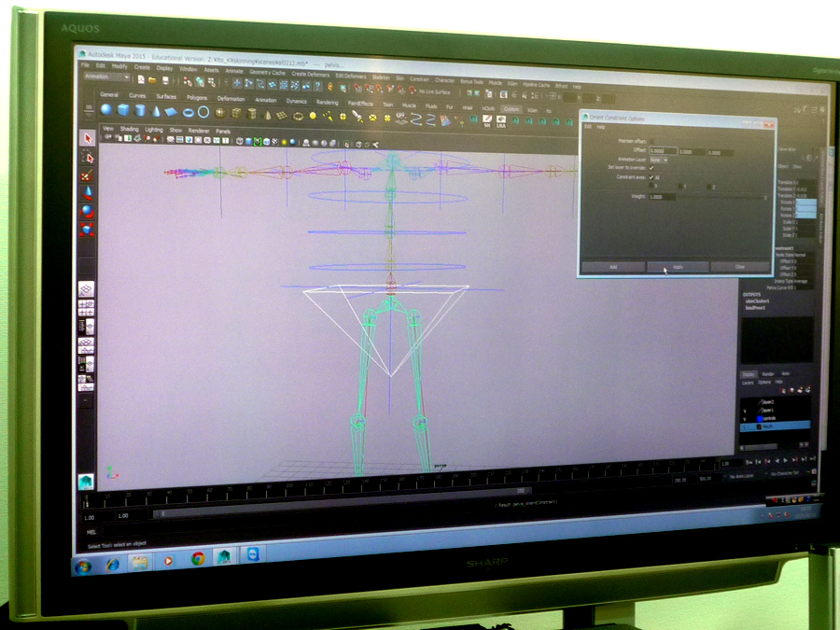
Task: Activate the Lasso Select tool in the toolbox
Action: click(x=88, y=158)
